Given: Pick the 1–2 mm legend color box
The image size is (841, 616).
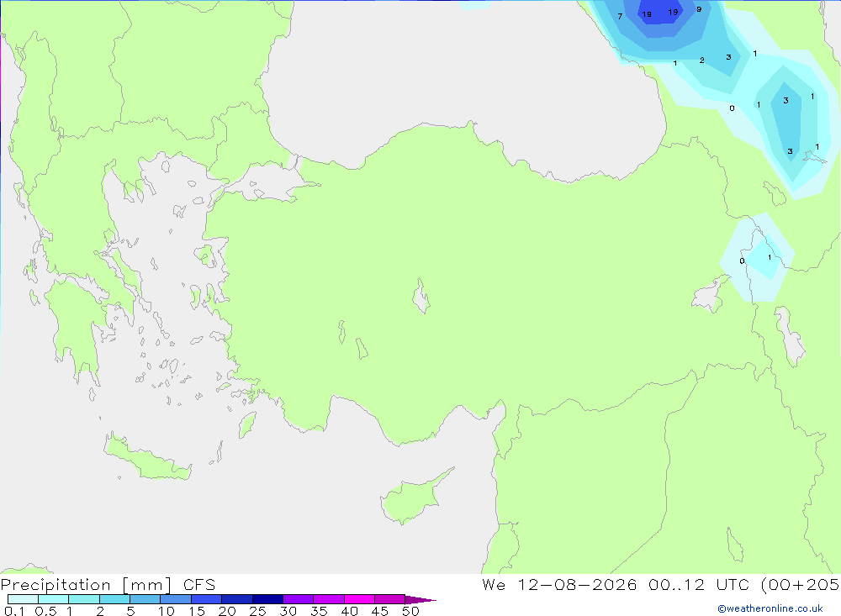Looking at the screenshot, I should click(x=84, y=599).
